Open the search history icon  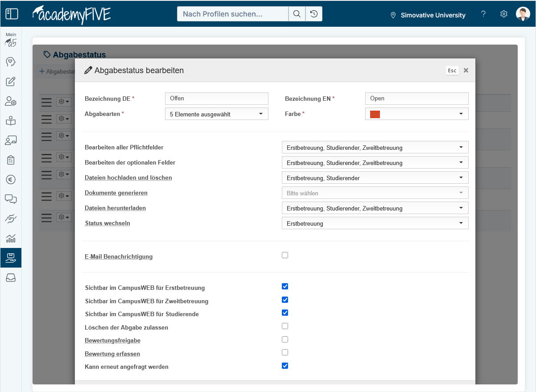[314, 14]
